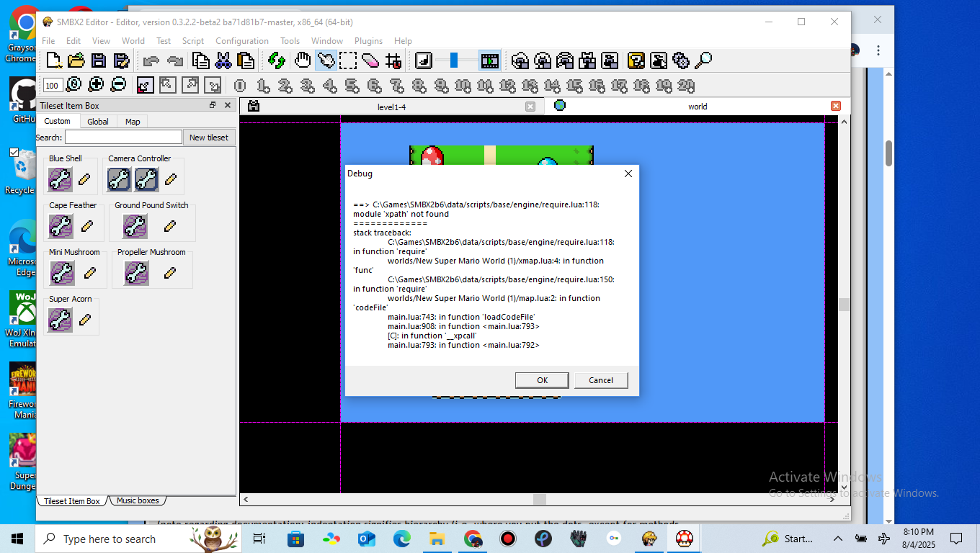This screenshot has height=553, width=980.
Task: Choose the dashed rectangle selection tool
Action: click(348, 60)
